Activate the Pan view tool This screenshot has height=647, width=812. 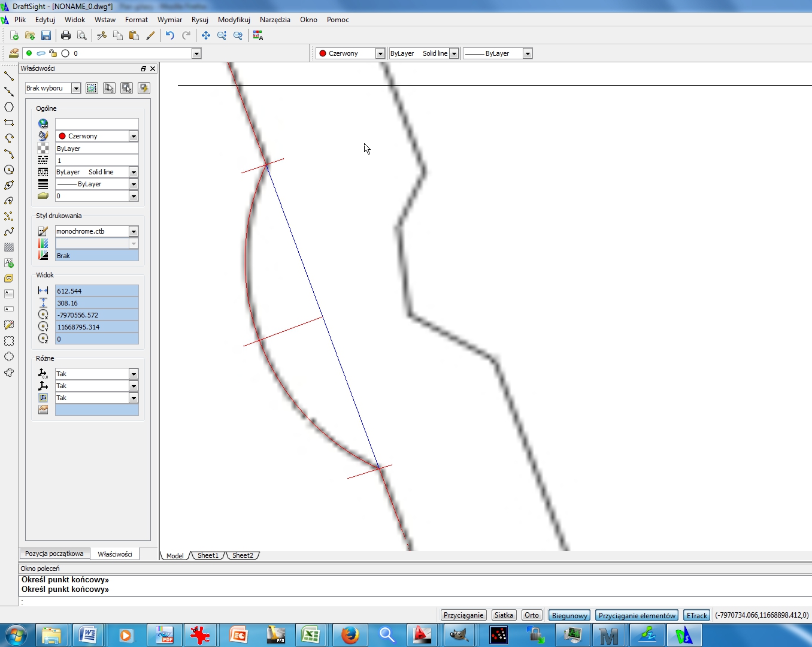tap(206, 36)
